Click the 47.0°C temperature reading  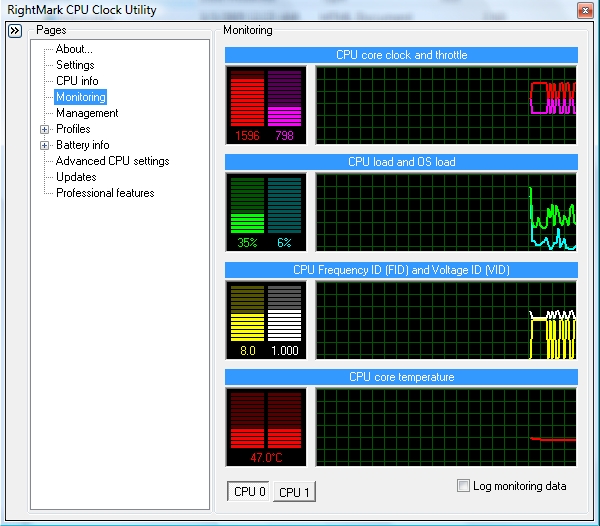click(266, 458)
